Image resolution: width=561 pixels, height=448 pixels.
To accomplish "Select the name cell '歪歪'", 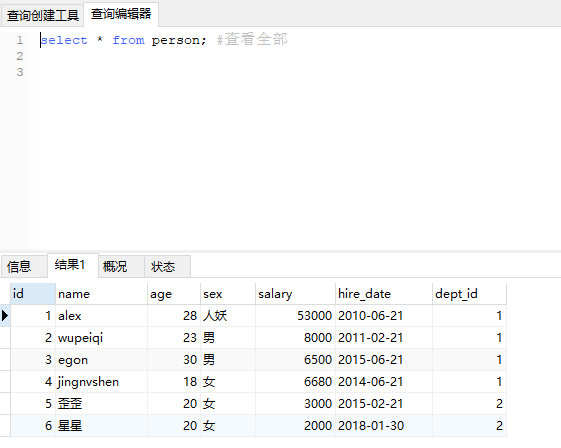I will pos(101,404).
